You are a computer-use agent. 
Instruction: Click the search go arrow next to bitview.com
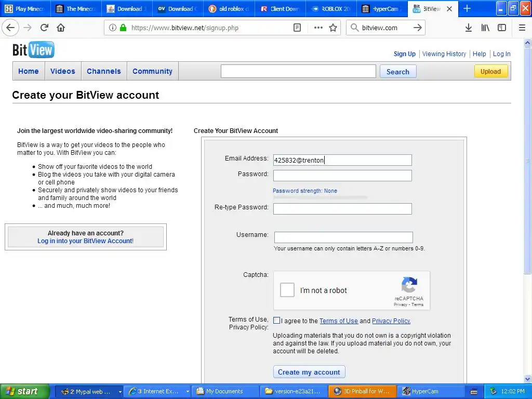[418, 28]
